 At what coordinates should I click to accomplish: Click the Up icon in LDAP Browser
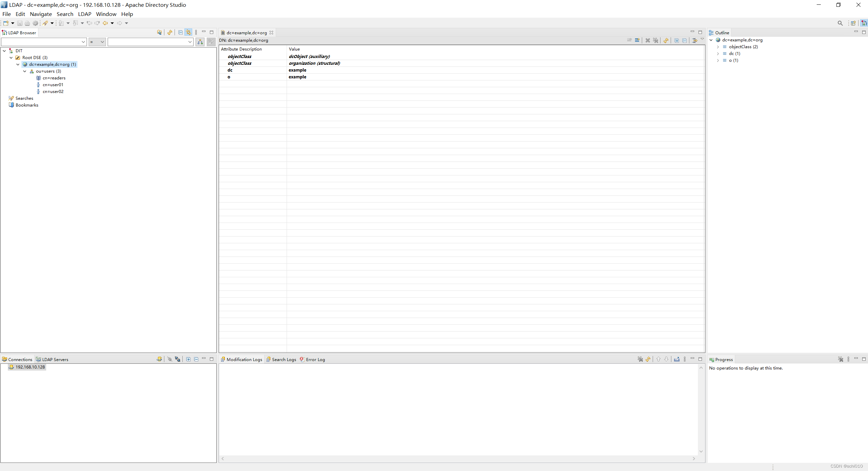pos(159,33)
